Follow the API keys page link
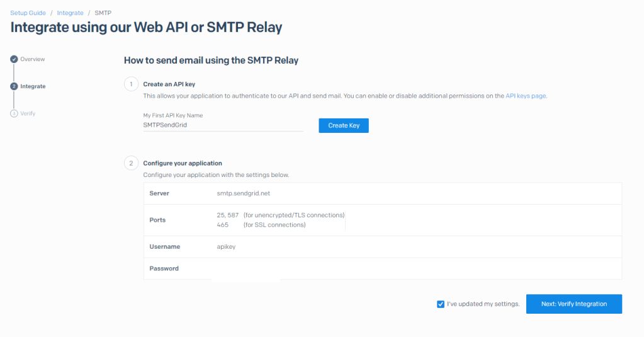 [526, 96]
